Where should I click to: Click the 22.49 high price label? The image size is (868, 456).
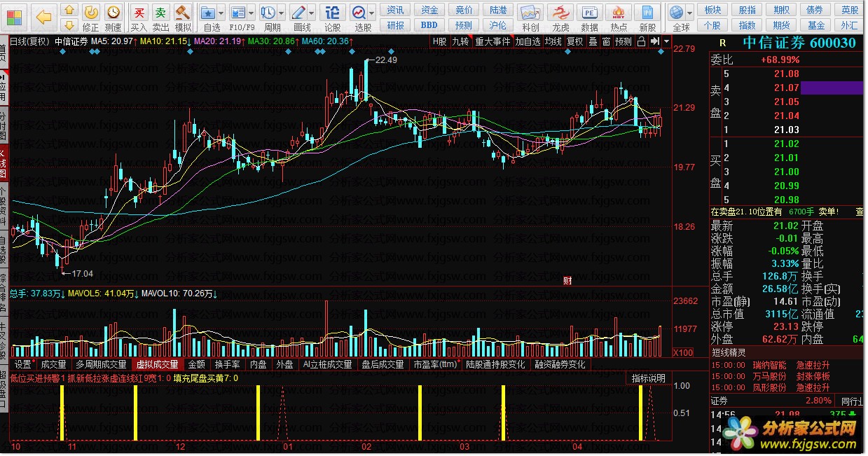click(386, 60)
